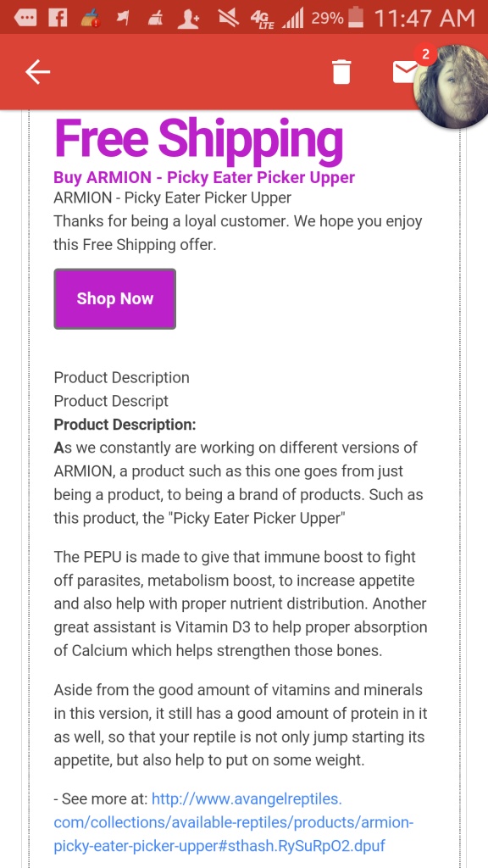Tap the back arrow in the email header
The width and height of the screenshot is (488, 868).
37,72
